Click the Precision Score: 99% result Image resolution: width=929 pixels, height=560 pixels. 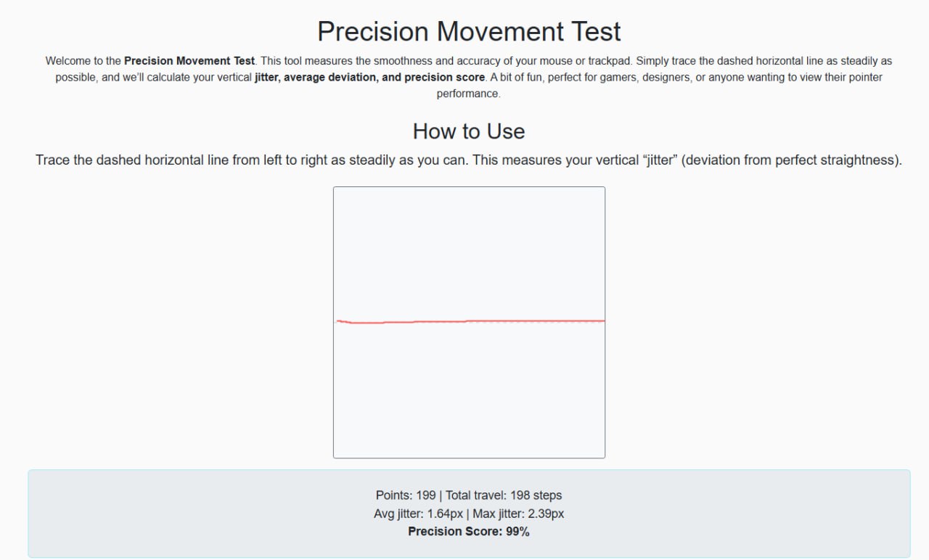(x=469, y=532)
